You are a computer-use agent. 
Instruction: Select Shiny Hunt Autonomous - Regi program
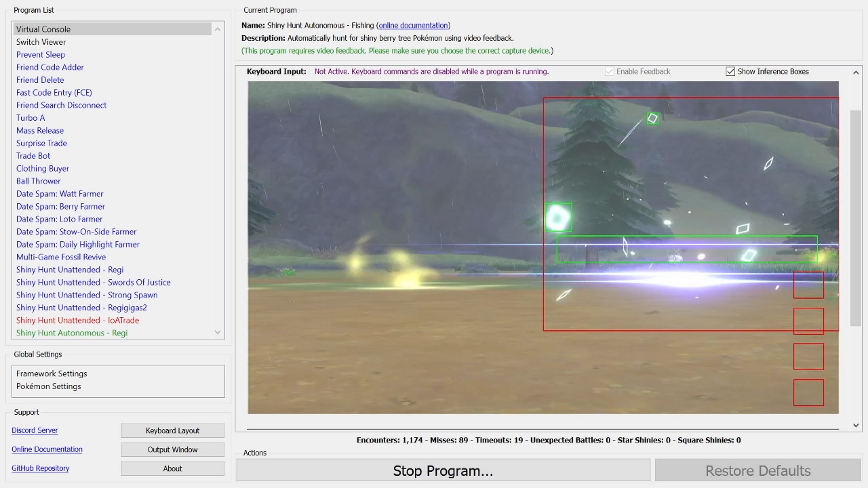[x=72, y=333]
